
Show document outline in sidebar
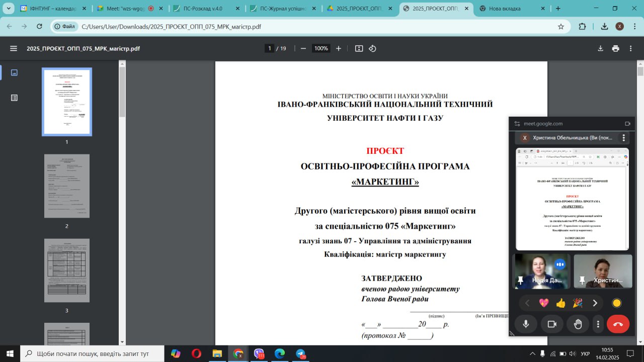point(14,98)
